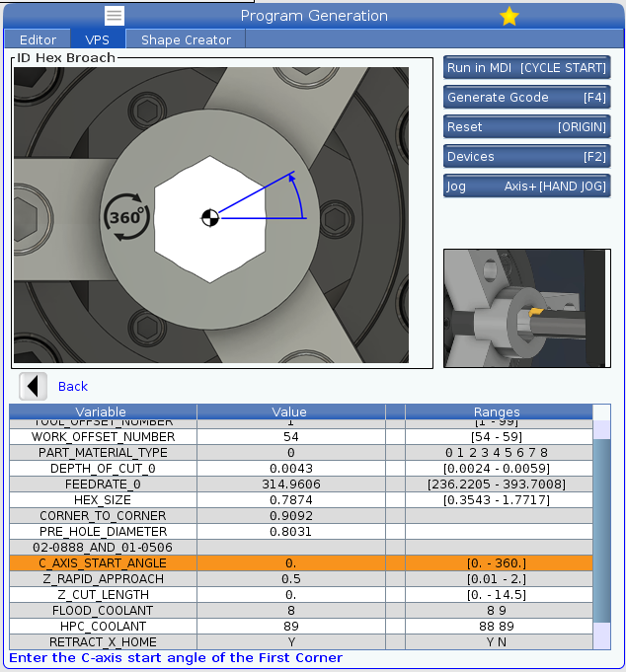Open the hamburger menu icon

[115, 16]
